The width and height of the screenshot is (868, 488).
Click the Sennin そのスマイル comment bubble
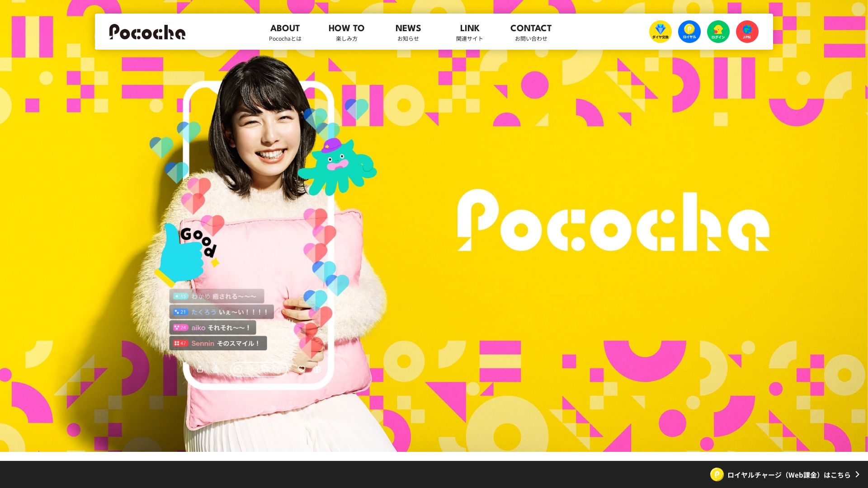[218, 343]
